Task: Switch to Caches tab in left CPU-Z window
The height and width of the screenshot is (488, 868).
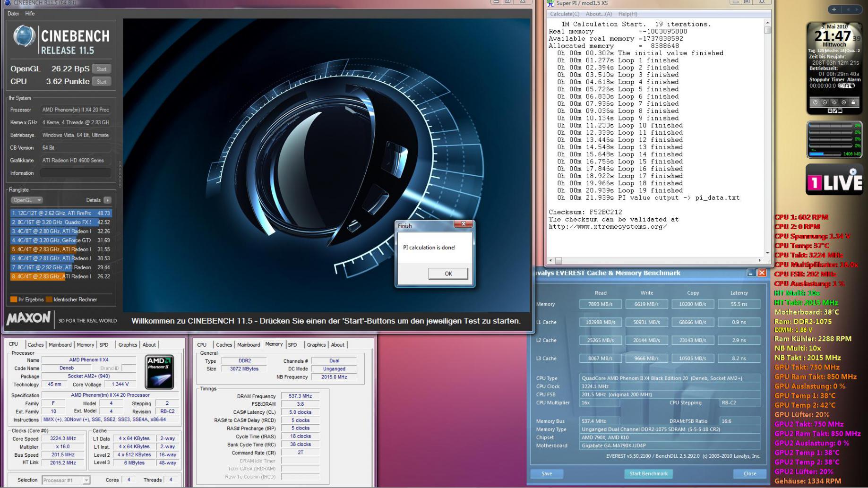Action: click(x=35, y=345)
